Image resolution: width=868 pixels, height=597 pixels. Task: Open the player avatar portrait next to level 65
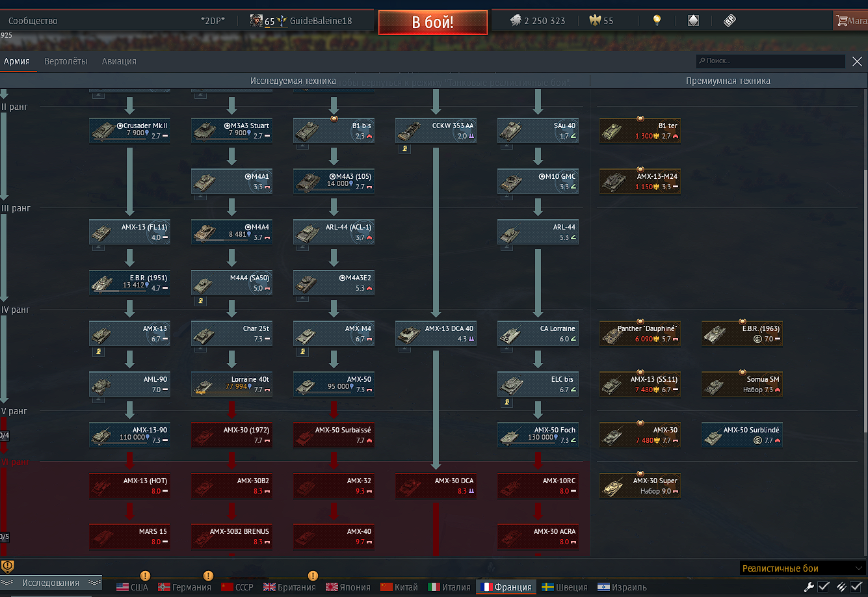(x=257, y=20)
